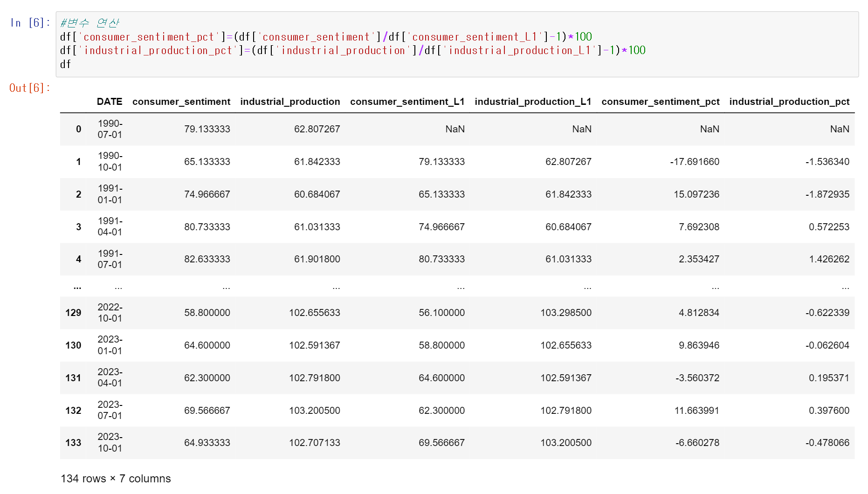Click the 0.572253 value in row 3
This screenshot has height=494, width=868.
coord(829,227)
